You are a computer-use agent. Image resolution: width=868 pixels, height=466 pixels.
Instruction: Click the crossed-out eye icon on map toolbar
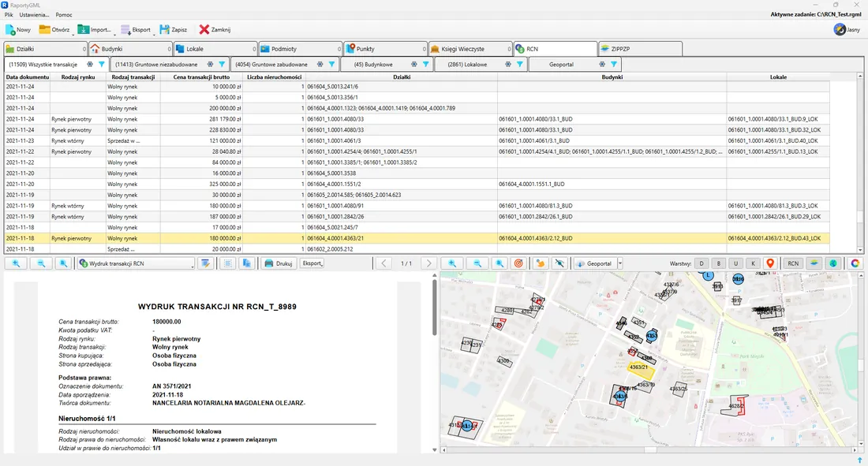pos(559,263)
